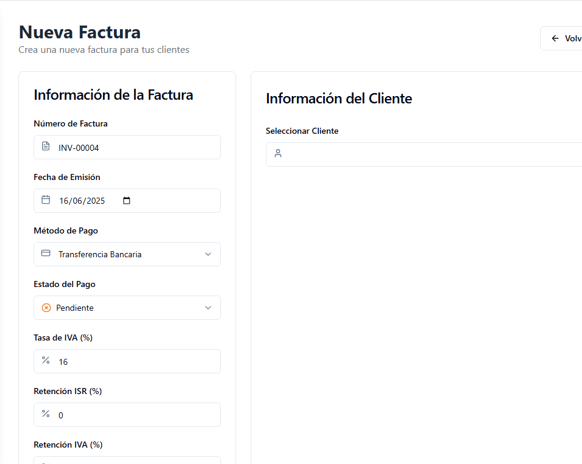Expand the Método de Pago chevron

208,254
